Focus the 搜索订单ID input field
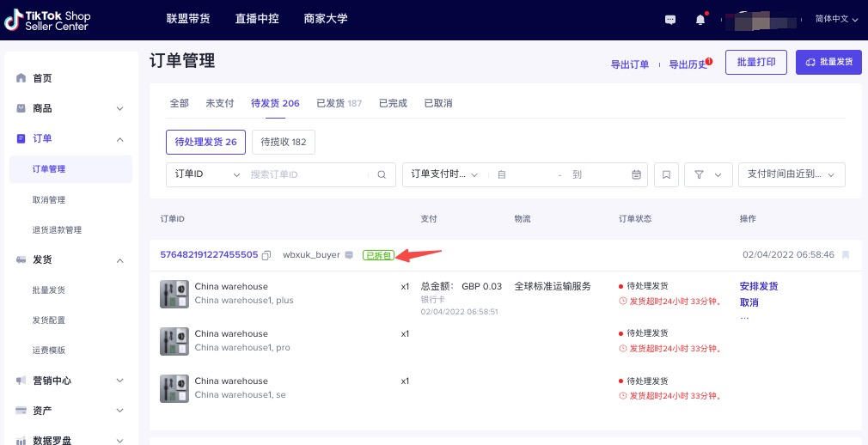 308,174
